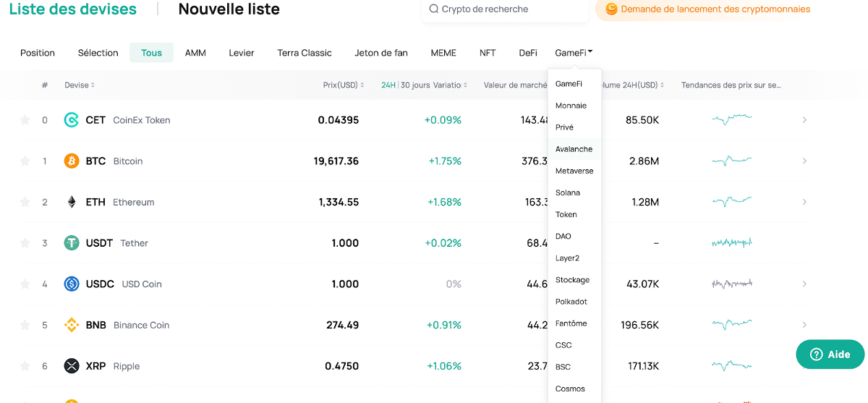The width and height of the screenshot is (868, 403).
Task: Click the CET CoinEx Token logo icon
Action: point(72,120)
